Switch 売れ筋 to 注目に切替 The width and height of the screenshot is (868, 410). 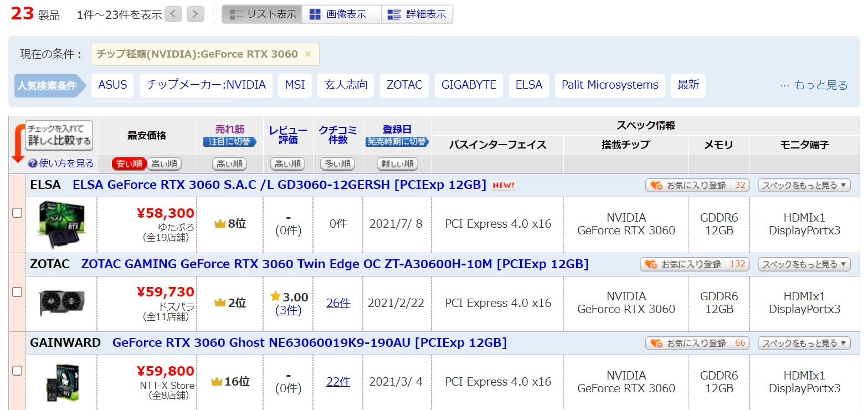230,142
